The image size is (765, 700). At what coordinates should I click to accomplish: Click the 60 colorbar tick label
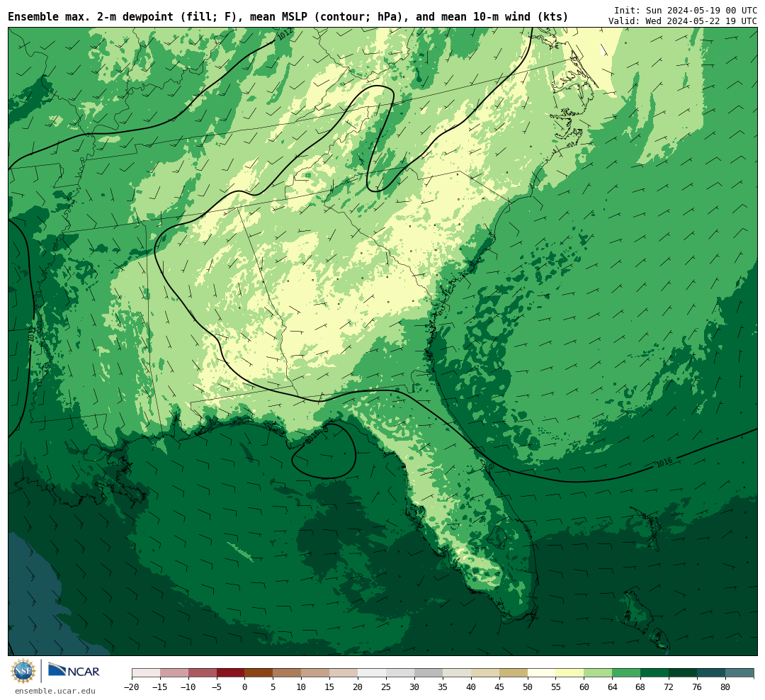coord(584,687)
